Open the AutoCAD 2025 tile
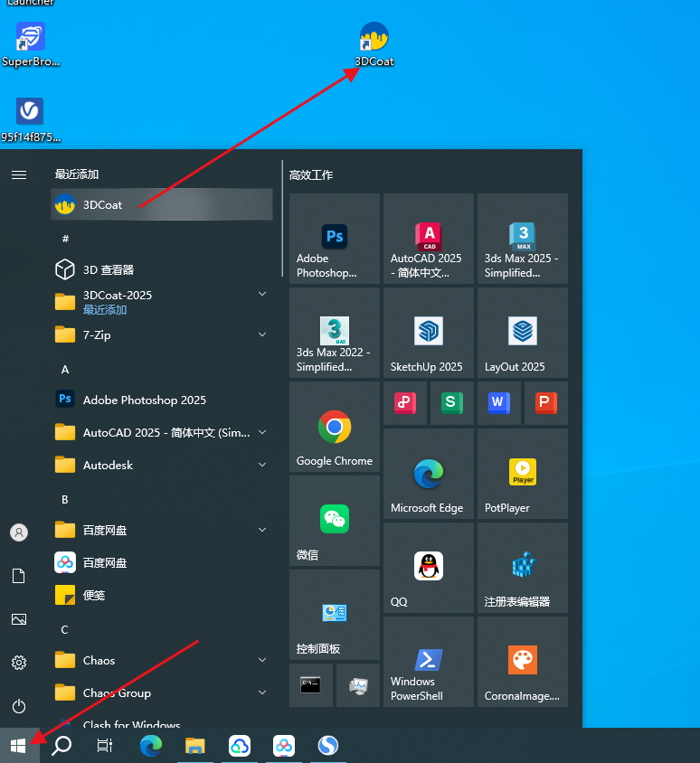 pos(429,239)
